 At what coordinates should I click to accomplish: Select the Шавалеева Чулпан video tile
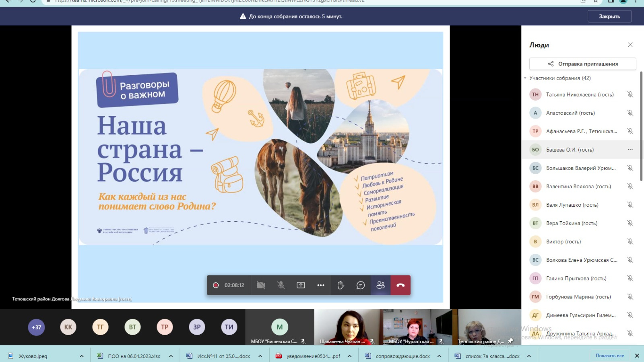[349, 327]
